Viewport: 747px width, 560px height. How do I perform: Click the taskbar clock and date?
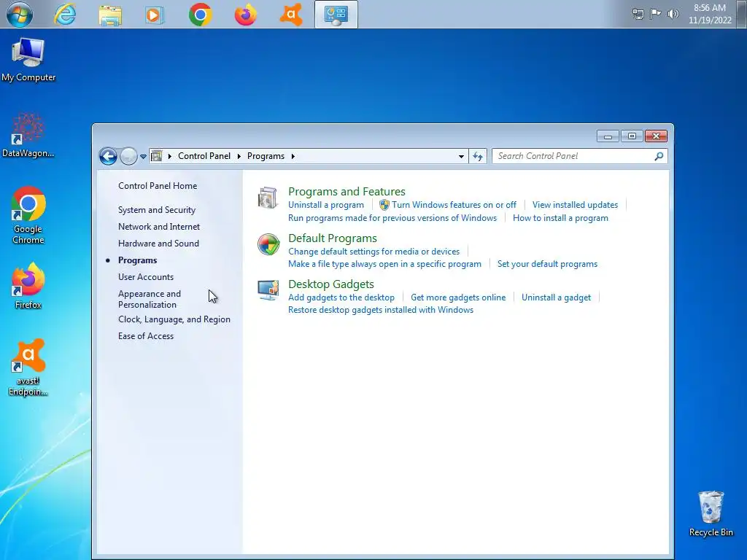point(709,14)
